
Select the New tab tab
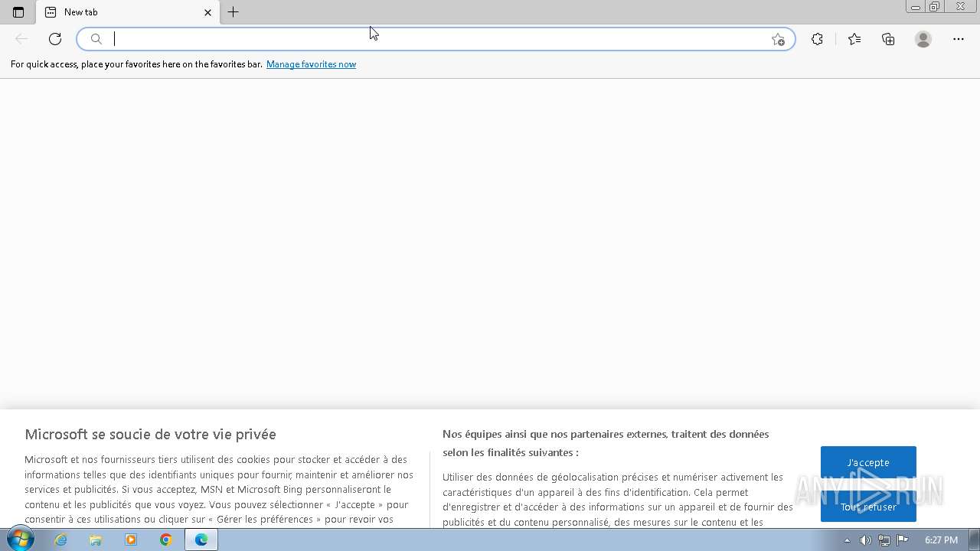coord(128,12)
